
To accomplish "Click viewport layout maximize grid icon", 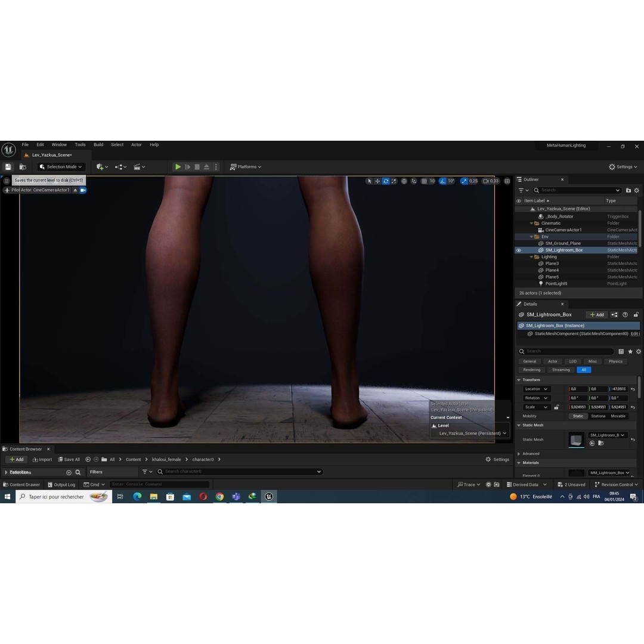I will pos(507,181).
